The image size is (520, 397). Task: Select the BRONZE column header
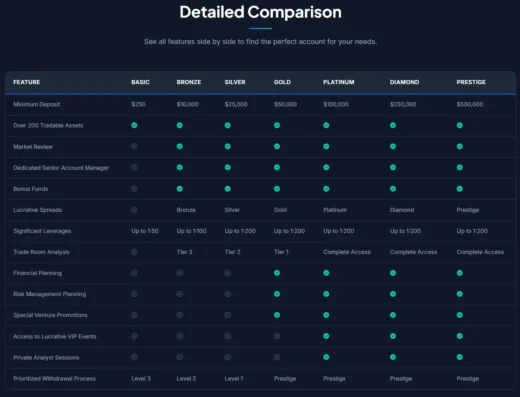click(x=189, y=82)
